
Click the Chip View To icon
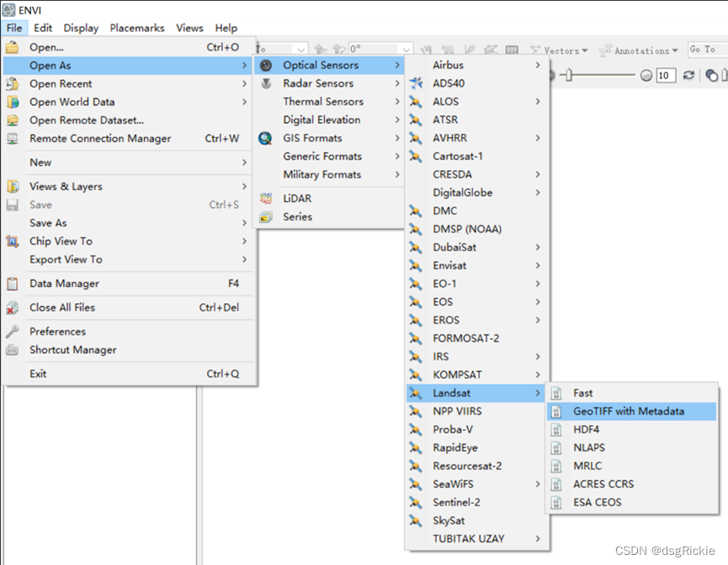pyautogui.click(x=13, y=241)
